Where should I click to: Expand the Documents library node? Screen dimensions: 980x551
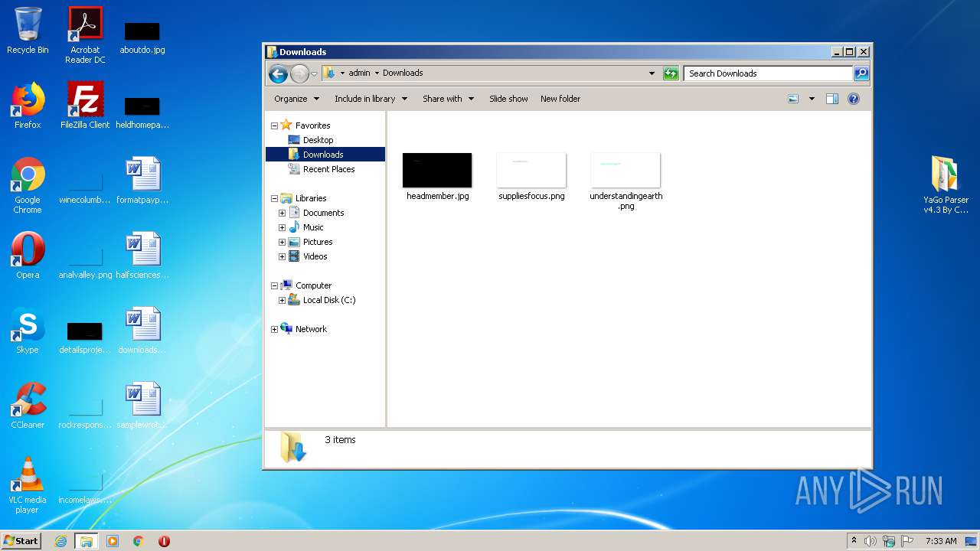point(282,213)
